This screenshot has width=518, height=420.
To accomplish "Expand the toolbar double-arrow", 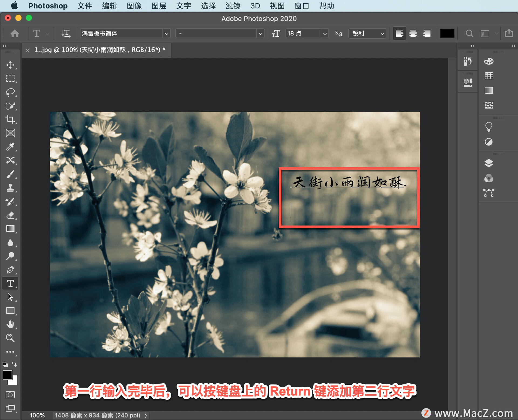I will click(x=5, y=46).
